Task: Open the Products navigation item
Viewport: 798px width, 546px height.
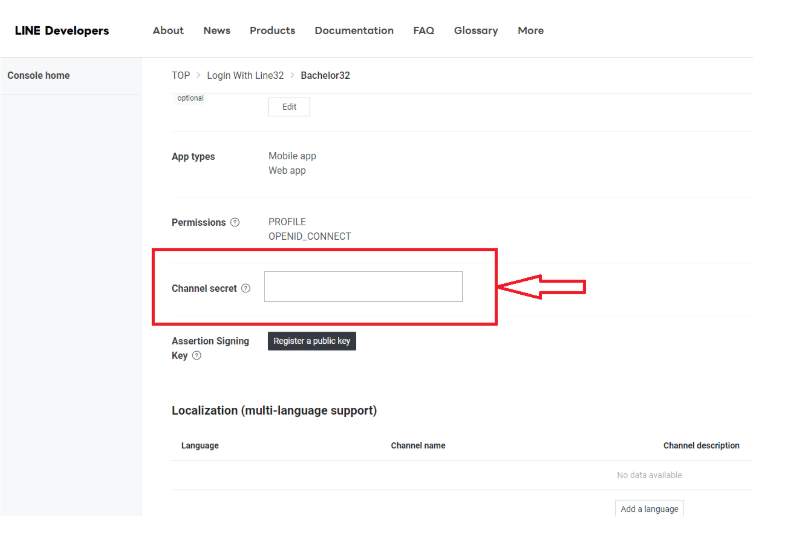Action: (x=272, y=31)
